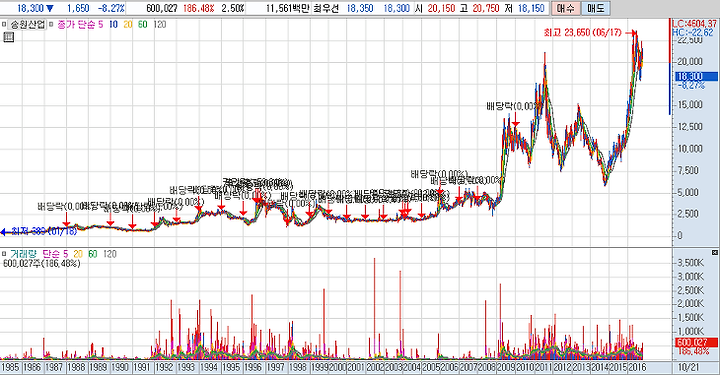Click the 최우선 label in top bar
The height and width of the screenshot is (375, 720).
(x=325, y=8)
